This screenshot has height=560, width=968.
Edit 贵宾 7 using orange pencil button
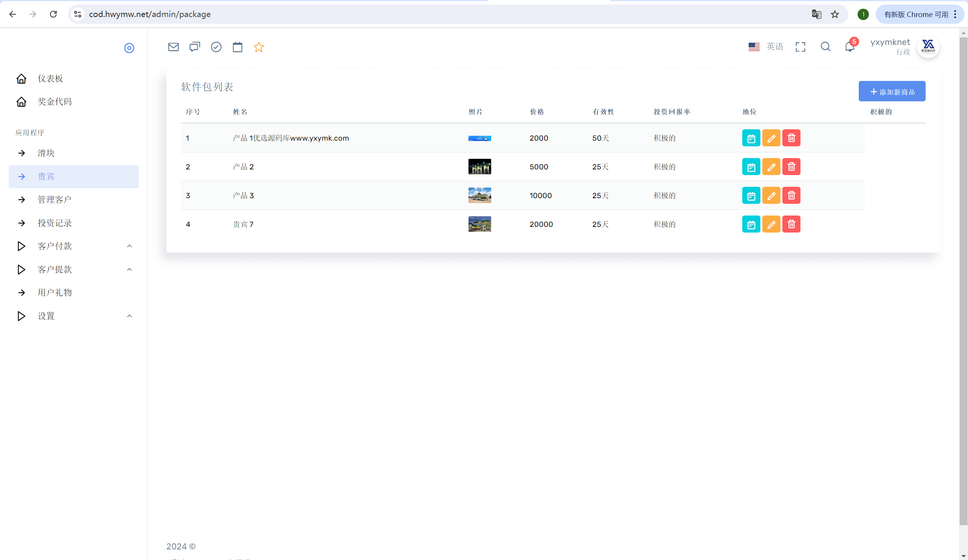point(771,224)
